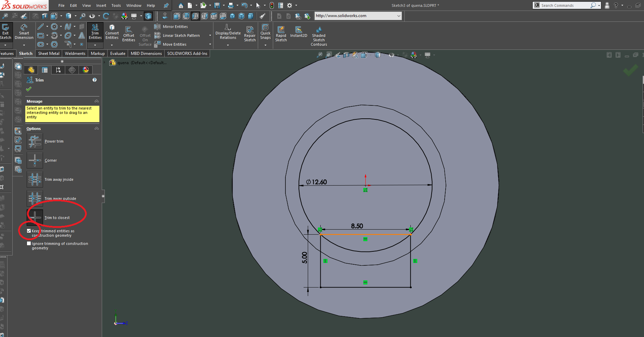The width and height of the screenshot is (644, 337).
Task: Click the Trim Entities tool
Action: click(95, 32)
